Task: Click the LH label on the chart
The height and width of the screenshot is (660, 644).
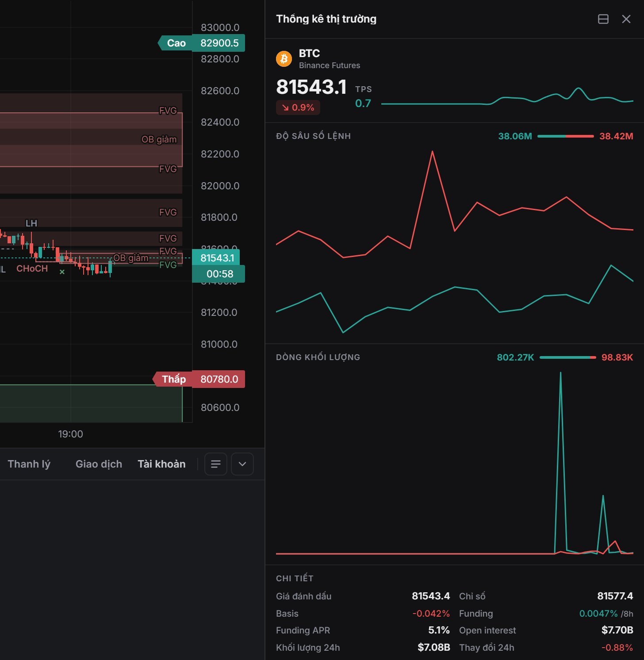Action: point(31,223)
